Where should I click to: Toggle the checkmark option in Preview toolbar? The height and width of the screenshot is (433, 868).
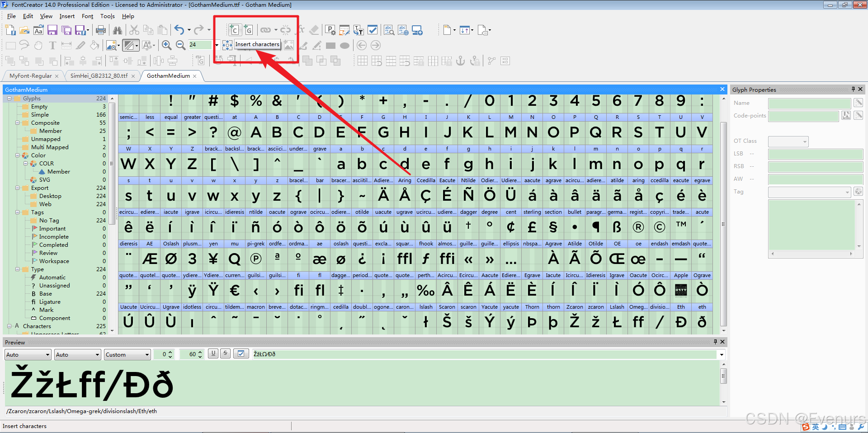pyautogui.click(x=241, y=354)
